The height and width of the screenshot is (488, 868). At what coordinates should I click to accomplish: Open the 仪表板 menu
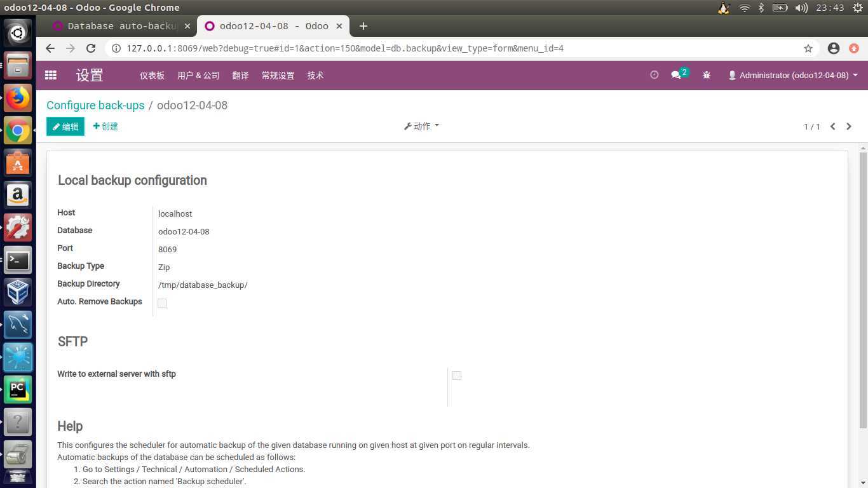[152, 75]
